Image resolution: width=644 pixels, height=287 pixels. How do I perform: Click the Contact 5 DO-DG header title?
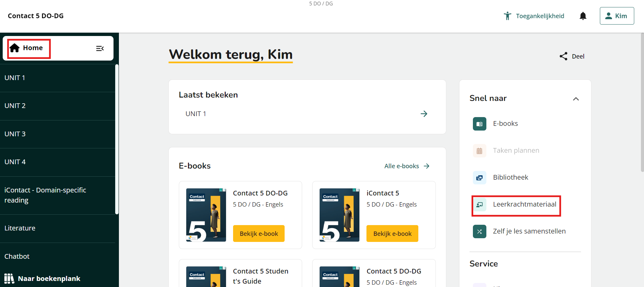(36, 16)
